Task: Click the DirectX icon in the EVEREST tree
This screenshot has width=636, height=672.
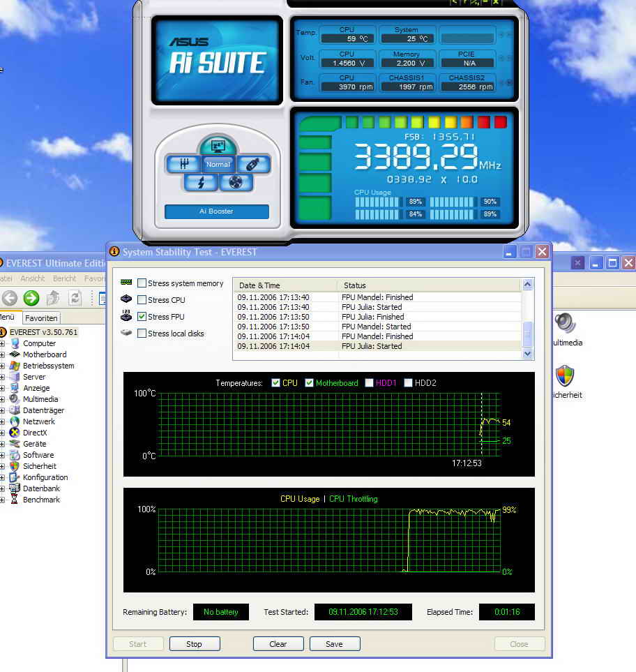Action: 15,433
